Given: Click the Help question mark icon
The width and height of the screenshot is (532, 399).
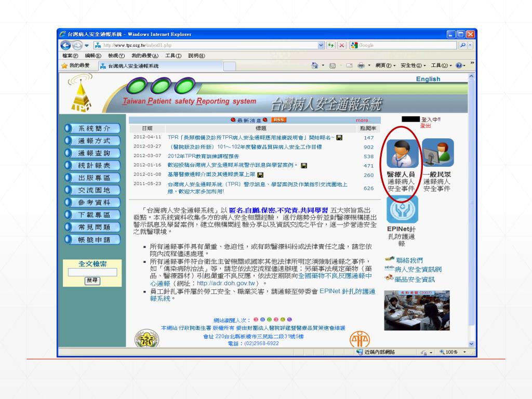Looking at the screenshot, I should click(459, 65).
